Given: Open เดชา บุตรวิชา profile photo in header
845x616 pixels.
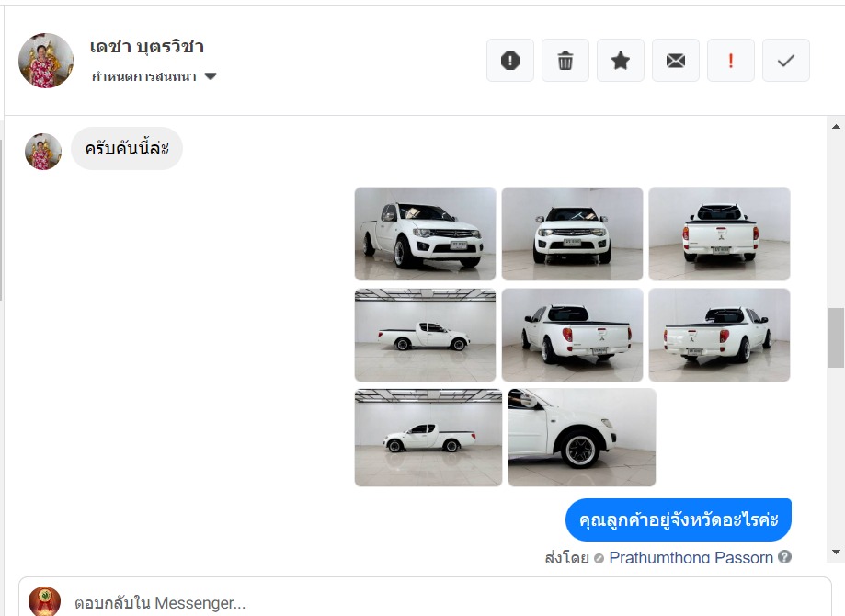Looking at the screenshot, I should pos(46,61).
